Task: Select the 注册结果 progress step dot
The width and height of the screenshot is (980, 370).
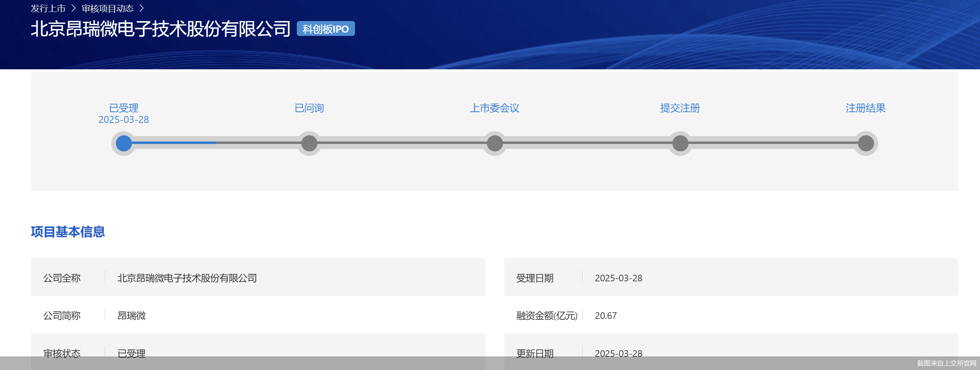Action: [x=866, y=144]
